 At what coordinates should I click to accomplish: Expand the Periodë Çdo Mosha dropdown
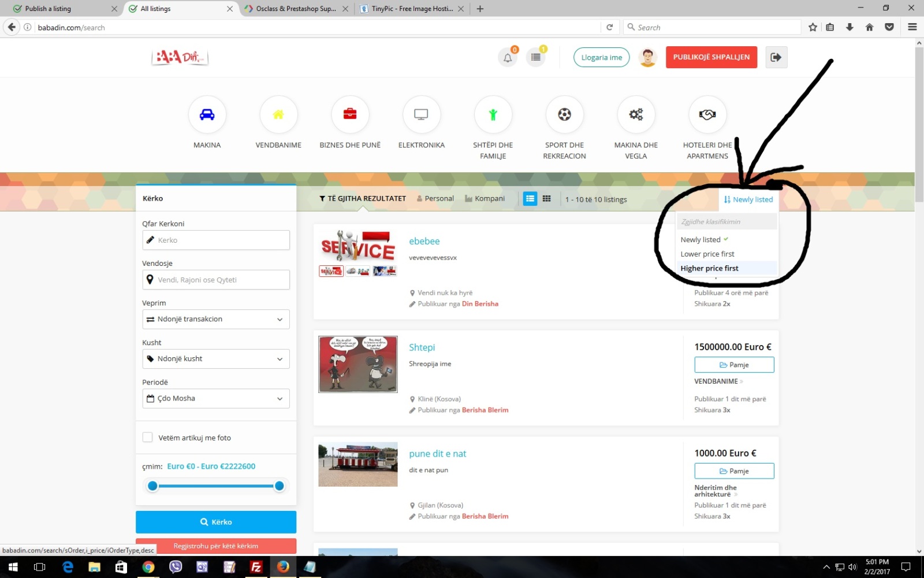click(216, 398)
